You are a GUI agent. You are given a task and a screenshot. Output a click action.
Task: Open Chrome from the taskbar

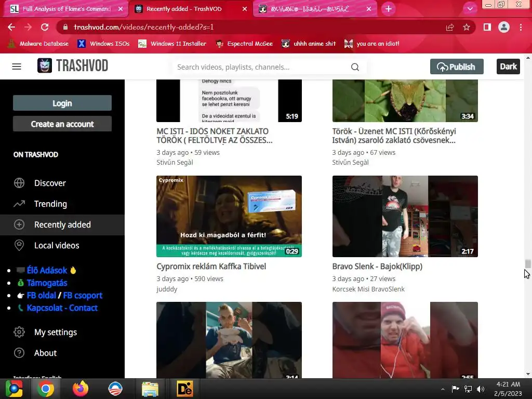point(46,389)
